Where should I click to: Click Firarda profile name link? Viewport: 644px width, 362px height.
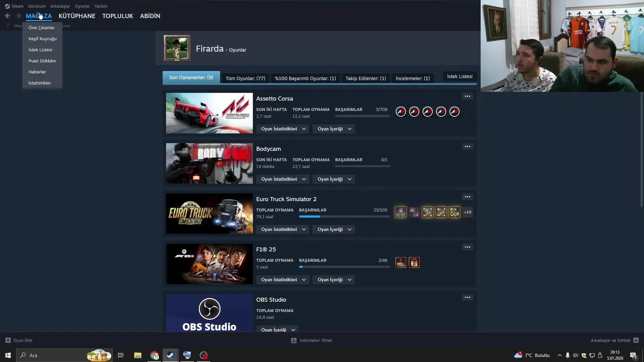[x=210, y=49]
